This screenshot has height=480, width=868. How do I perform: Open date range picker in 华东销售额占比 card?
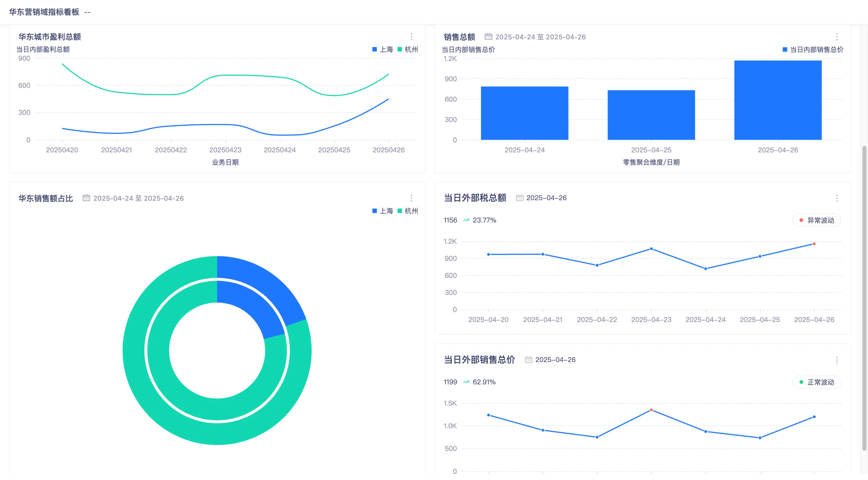tap(139, 198)
